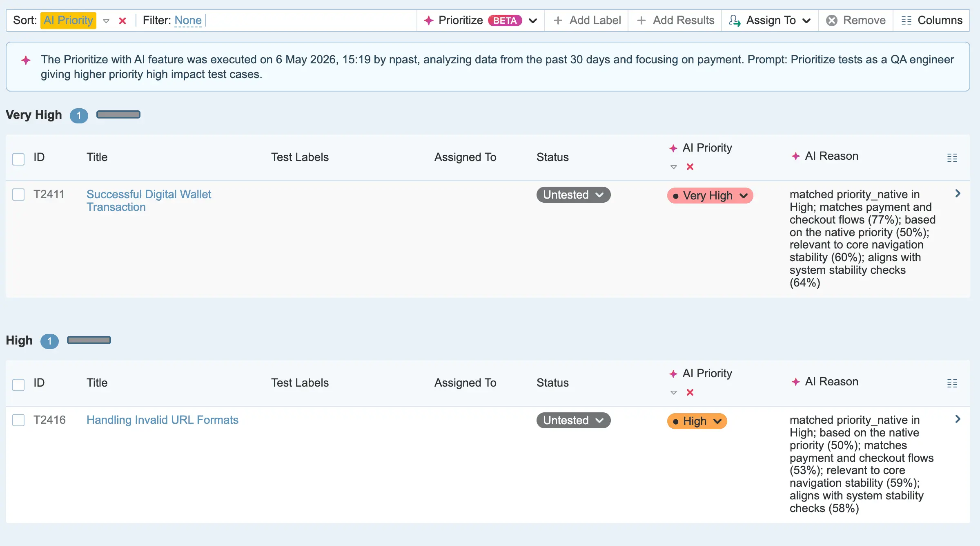Click the plus icon of Add Label
The image size is (980, 546).
[558, 20]
